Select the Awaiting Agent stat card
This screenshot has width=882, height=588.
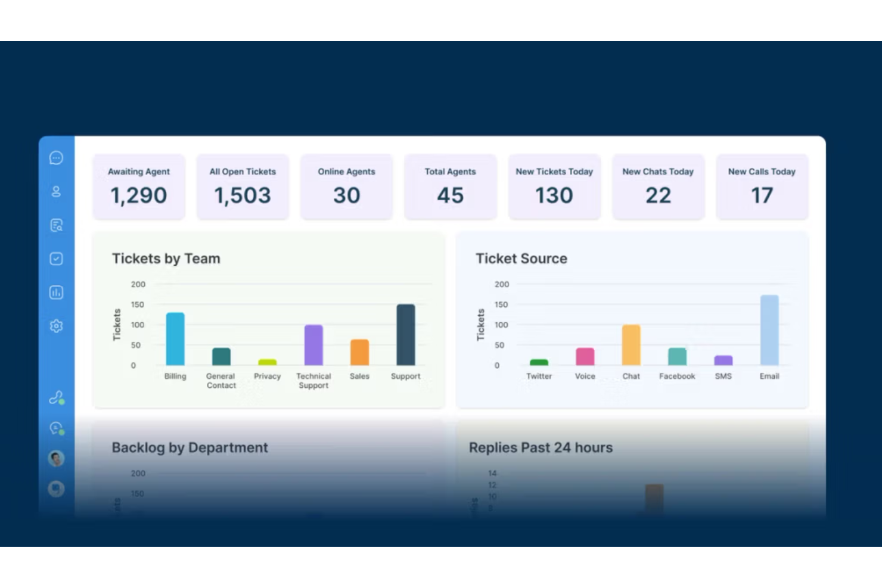(139, 186)
